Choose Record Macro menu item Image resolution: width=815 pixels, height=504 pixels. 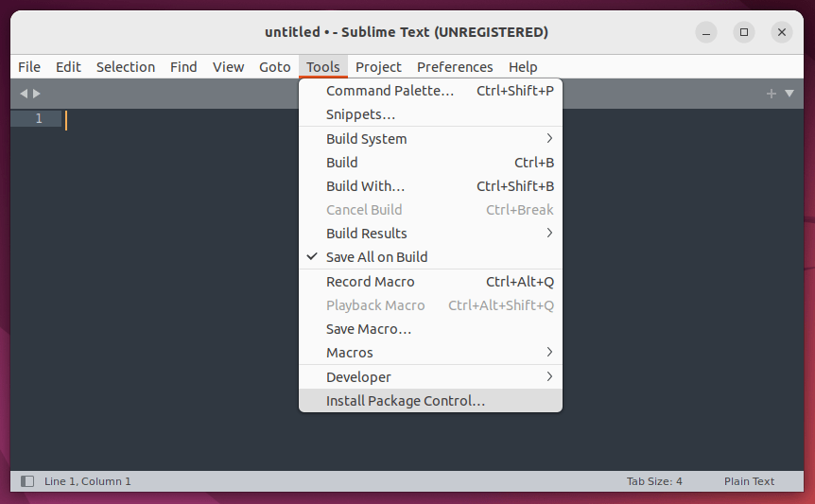430,282
